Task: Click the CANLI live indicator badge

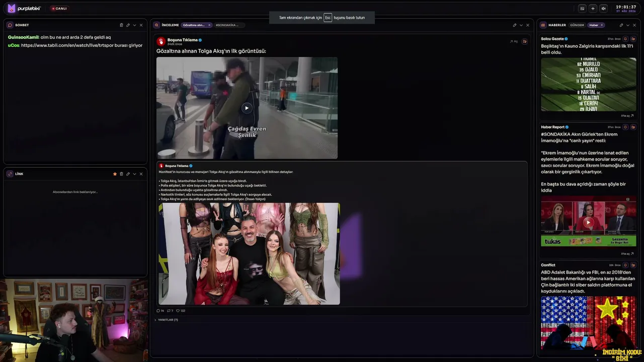Action: click(59, 9)
